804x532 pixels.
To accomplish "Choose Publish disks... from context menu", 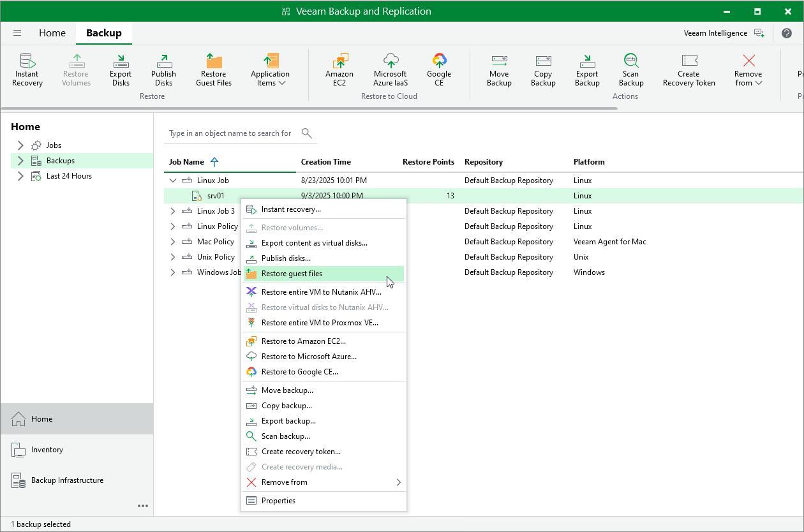I will [324, 258].
